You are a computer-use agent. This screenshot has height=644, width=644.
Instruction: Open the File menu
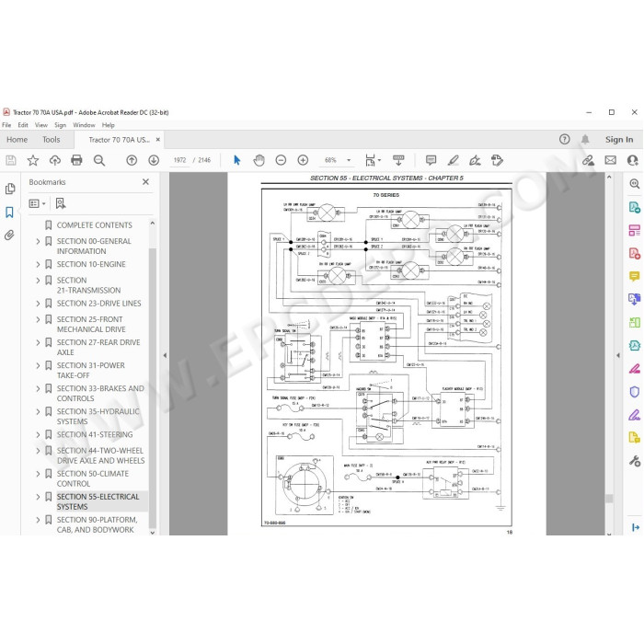[x=6, y=125]
